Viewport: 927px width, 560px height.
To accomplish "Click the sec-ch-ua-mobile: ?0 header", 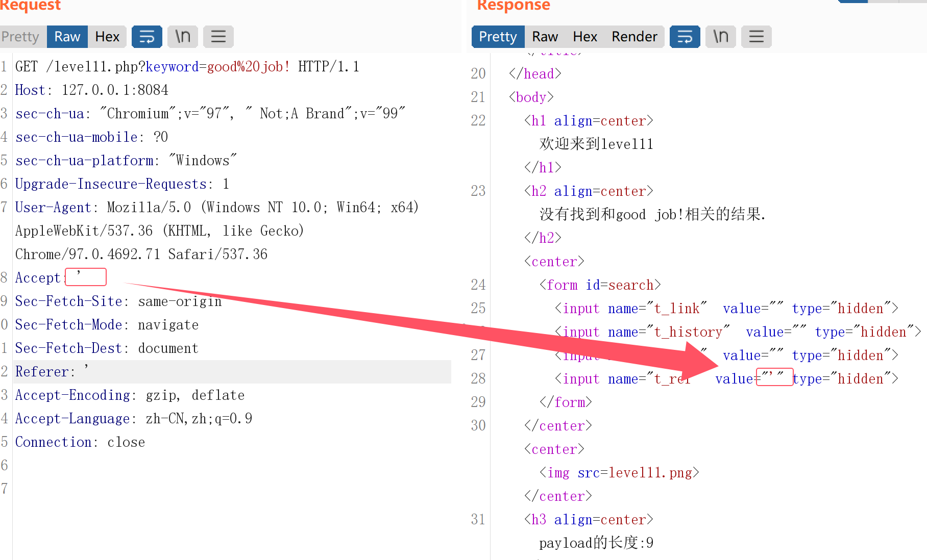I will (92, 137).
